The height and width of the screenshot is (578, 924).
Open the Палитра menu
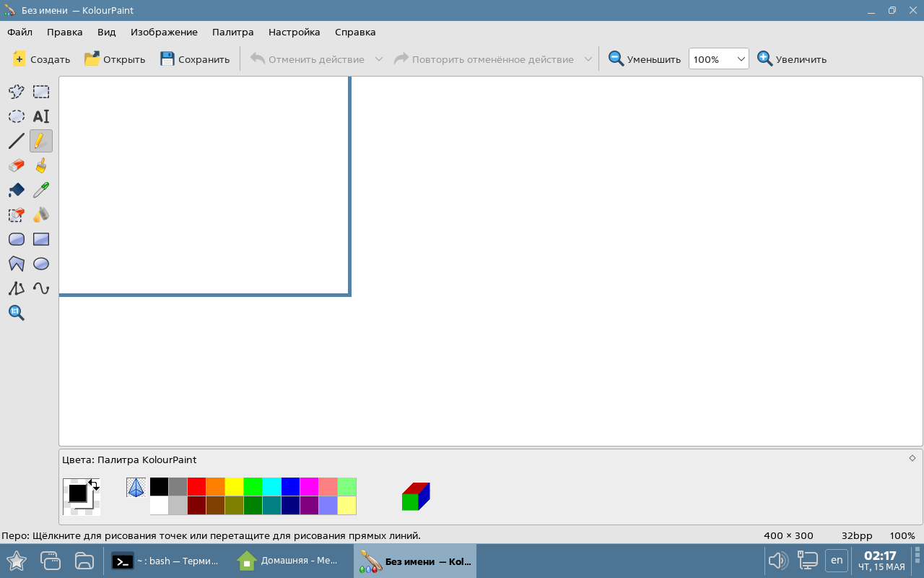click(232, 32)
